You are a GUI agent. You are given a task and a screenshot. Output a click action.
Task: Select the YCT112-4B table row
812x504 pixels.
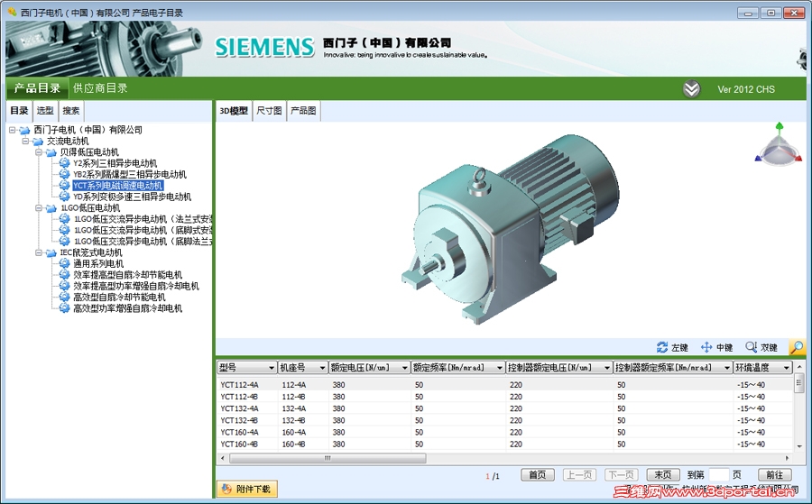[505, 397]
